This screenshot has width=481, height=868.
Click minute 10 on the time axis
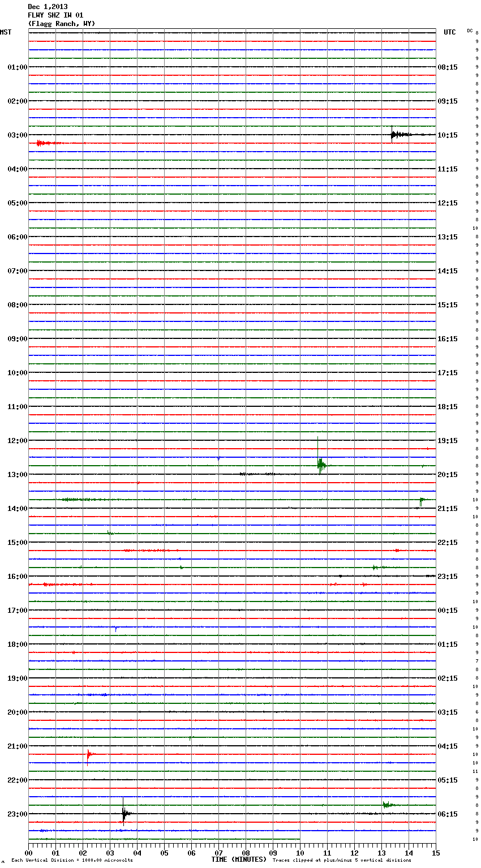(x=300, y=853)
